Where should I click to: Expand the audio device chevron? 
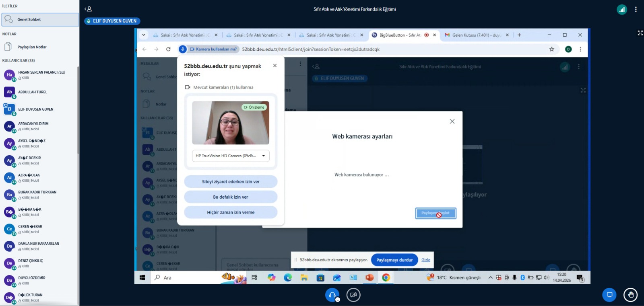pyautogui.click(x=338, y=300)
